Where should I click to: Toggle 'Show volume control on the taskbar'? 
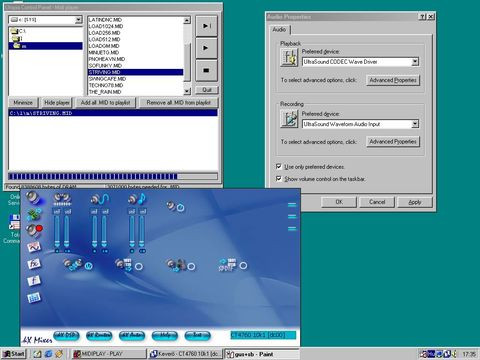click(x=279, y=179)
